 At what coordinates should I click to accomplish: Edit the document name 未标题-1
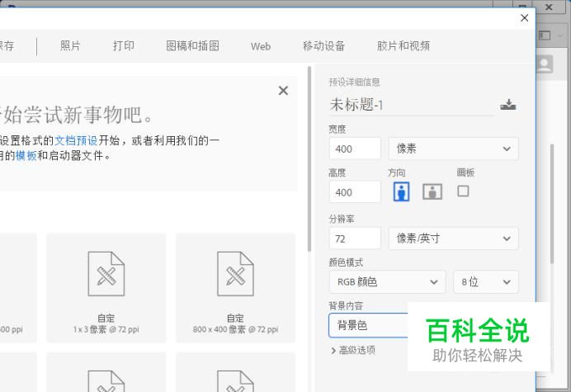point(412,105)
